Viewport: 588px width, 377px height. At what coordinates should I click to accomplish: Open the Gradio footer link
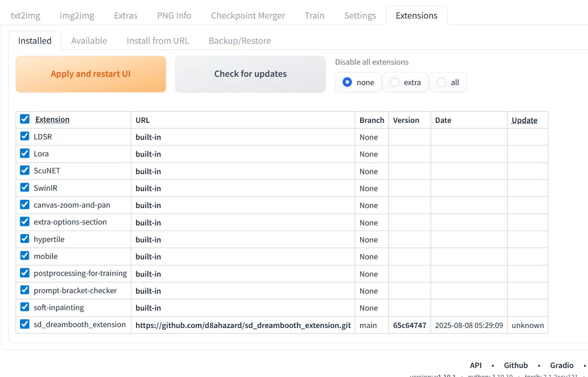562,365
